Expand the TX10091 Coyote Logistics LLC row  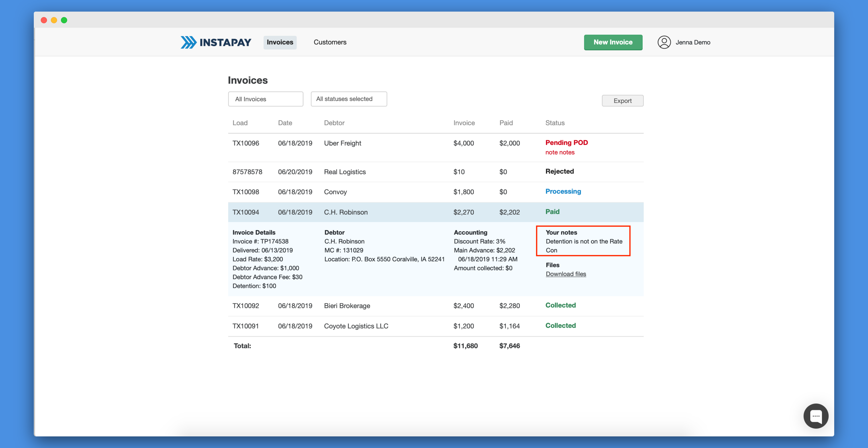[436, 326]
